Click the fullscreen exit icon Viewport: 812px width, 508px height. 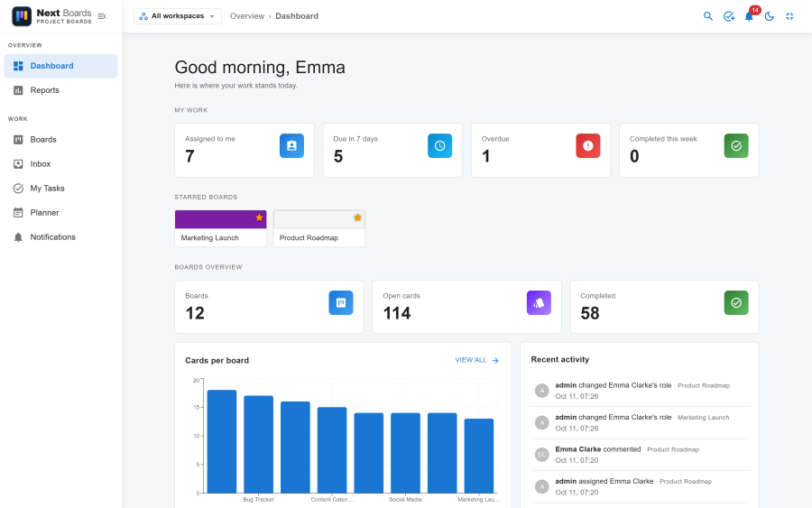pyautogui.click(x=789, y=16)
